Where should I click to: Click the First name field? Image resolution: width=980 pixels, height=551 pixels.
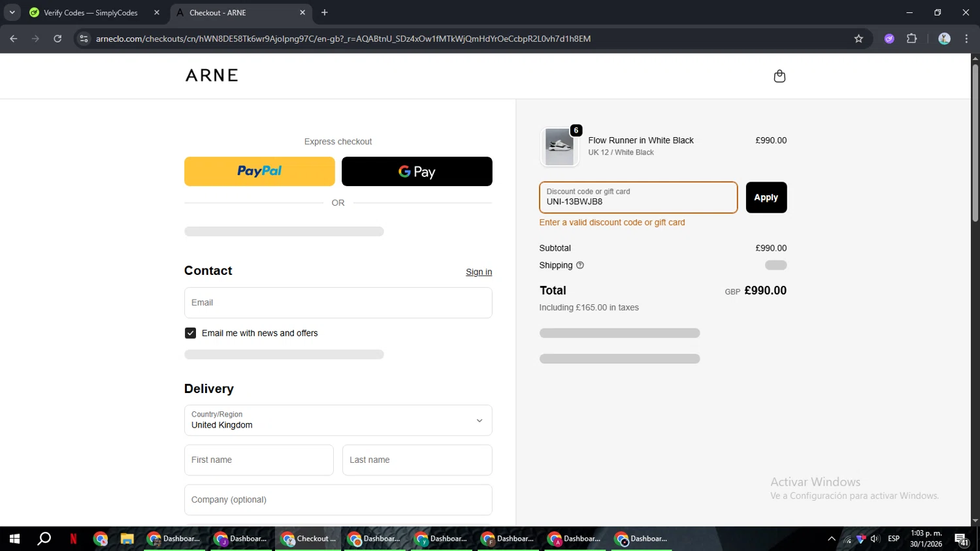coord(259,460)
